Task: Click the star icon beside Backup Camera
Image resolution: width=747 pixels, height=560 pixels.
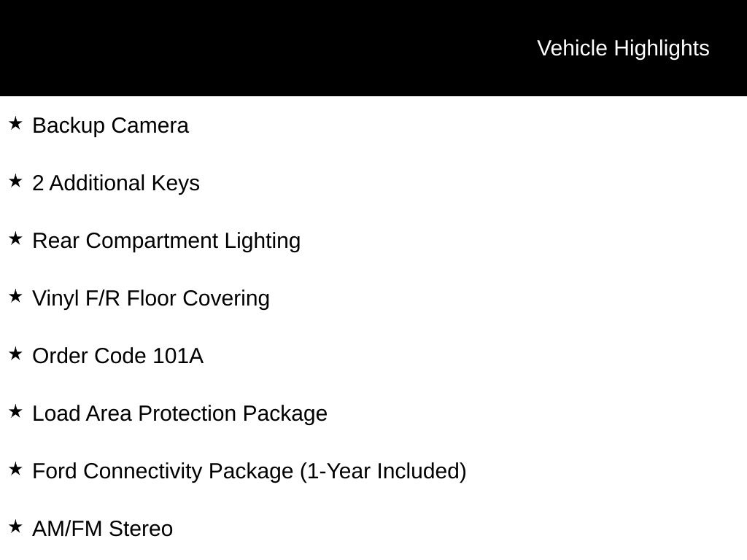Action: click(15, 123)
